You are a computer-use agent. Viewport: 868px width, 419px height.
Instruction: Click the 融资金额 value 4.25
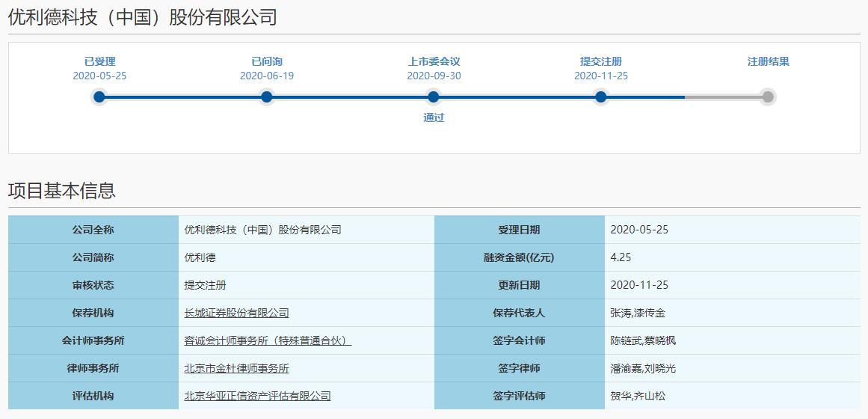pyautogui.click(x=621, y=257)
